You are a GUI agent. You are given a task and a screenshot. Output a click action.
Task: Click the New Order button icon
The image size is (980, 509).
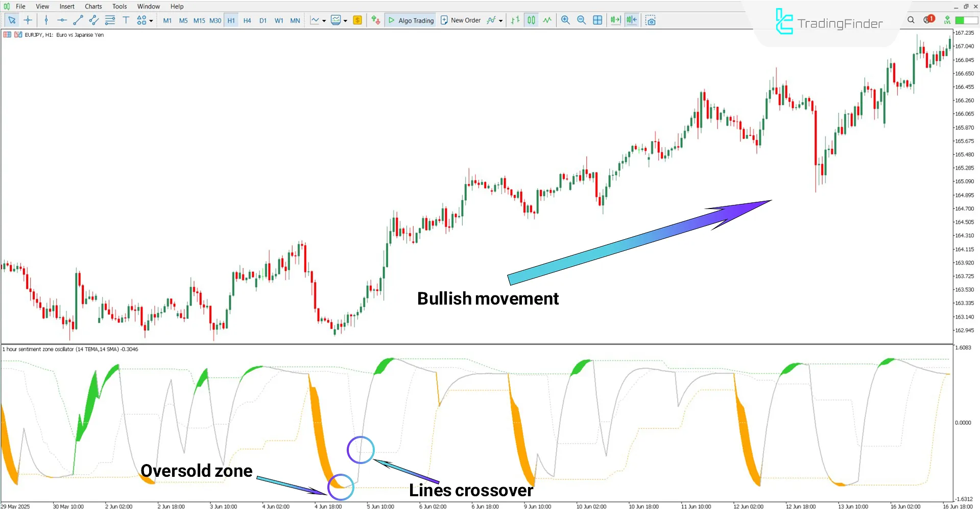(444, 20)
